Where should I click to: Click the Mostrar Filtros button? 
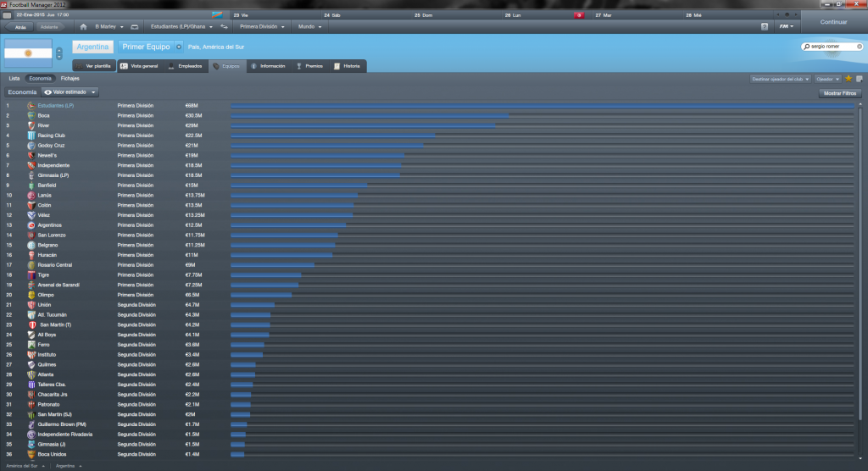(840, 93)
